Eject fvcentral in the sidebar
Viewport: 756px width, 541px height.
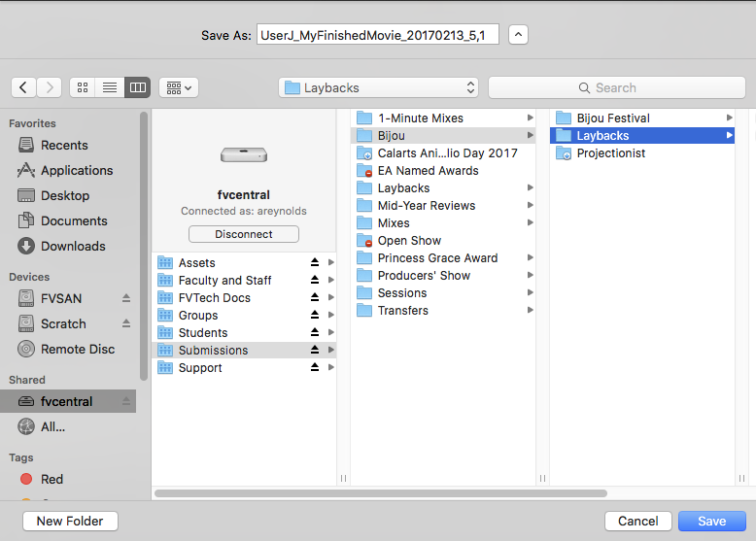click(x=126, y=401)
